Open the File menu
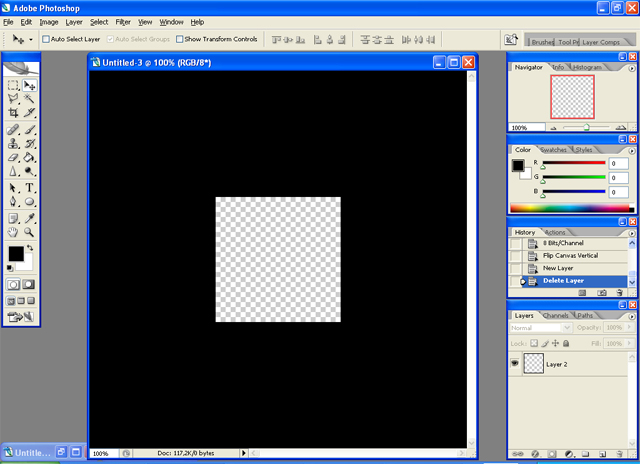Image resolution: width=640 pixels, height=464 pixels. 8,22
